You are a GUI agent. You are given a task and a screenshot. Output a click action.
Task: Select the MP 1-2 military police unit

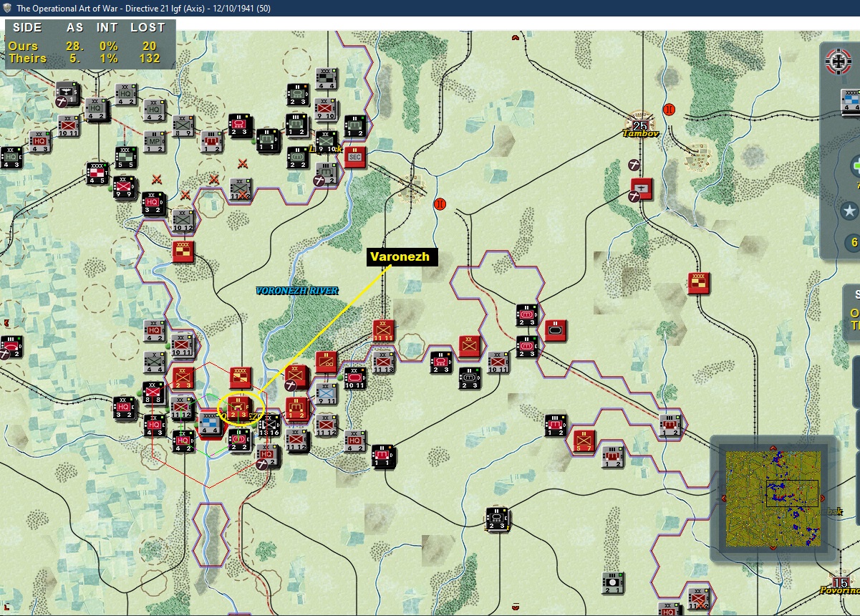point(154,140)
